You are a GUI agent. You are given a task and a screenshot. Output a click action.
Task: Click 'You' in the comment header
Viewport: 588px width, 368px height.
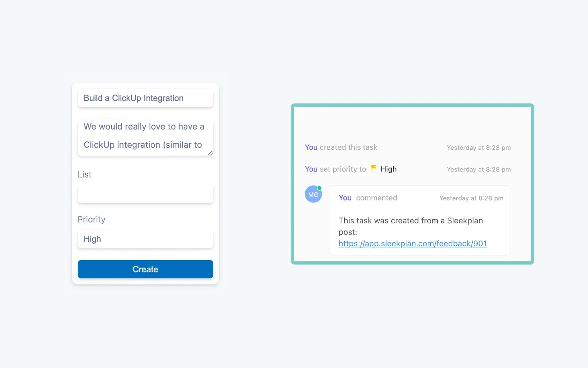click(x=345, y=198)
